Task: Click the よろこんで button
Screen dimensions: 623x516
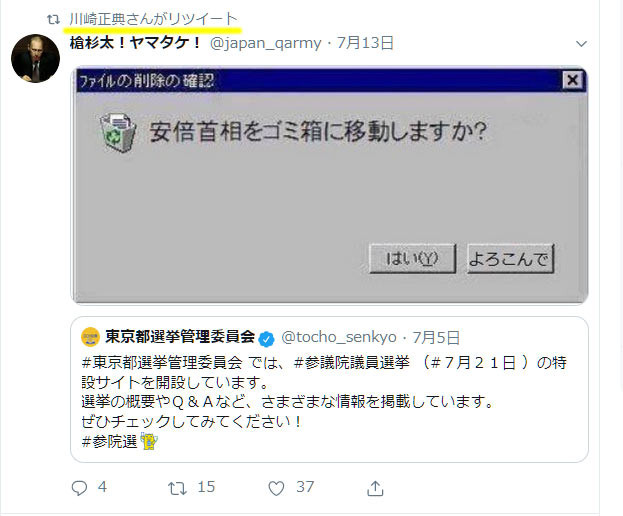Action: [510, 259]
